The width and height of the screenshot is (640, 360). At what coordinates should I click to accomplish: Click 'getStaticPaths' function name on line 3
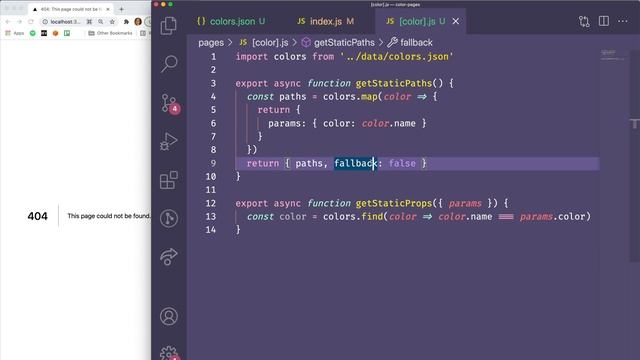pos(394,83)
